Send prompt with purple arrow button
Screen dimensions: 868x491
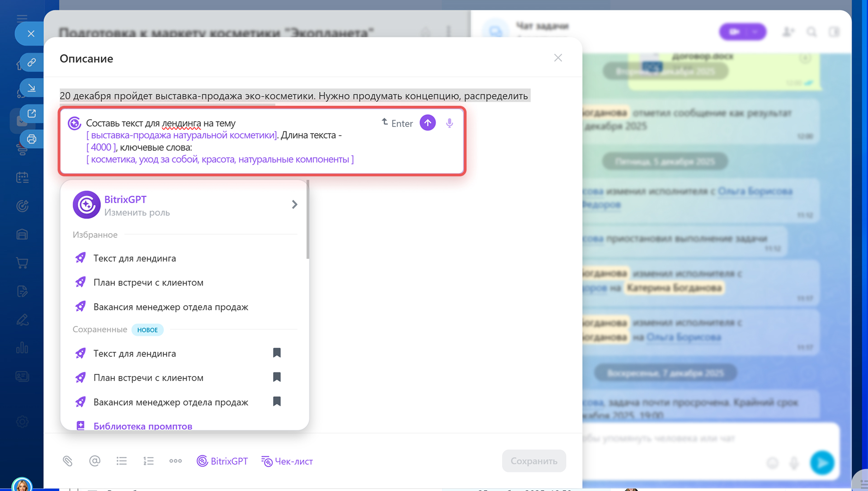(x=428, y=123)
